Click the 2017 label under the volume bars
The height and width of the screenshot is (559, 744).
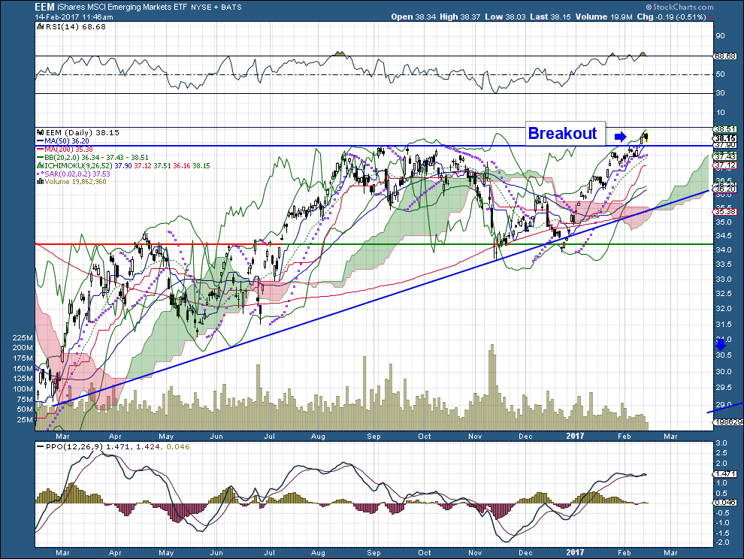(575, 436)
